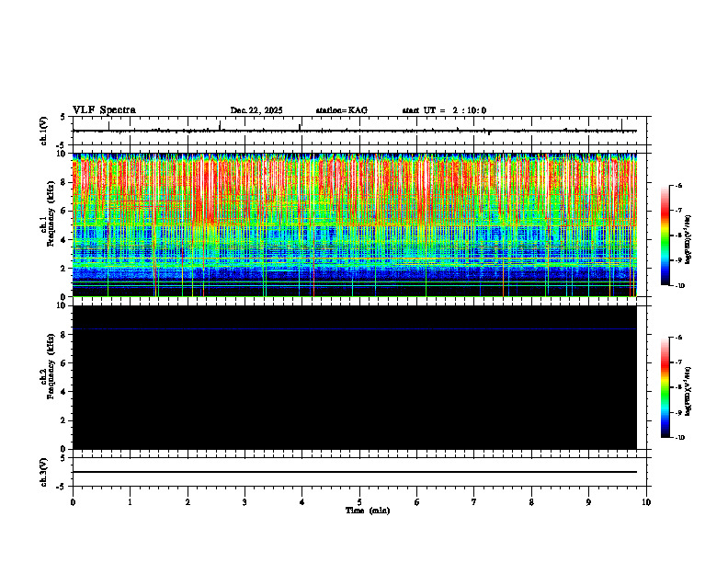Screen dimensions: 728x563
Task: Click the "station=KAG" header label
Action: (341, 110)
